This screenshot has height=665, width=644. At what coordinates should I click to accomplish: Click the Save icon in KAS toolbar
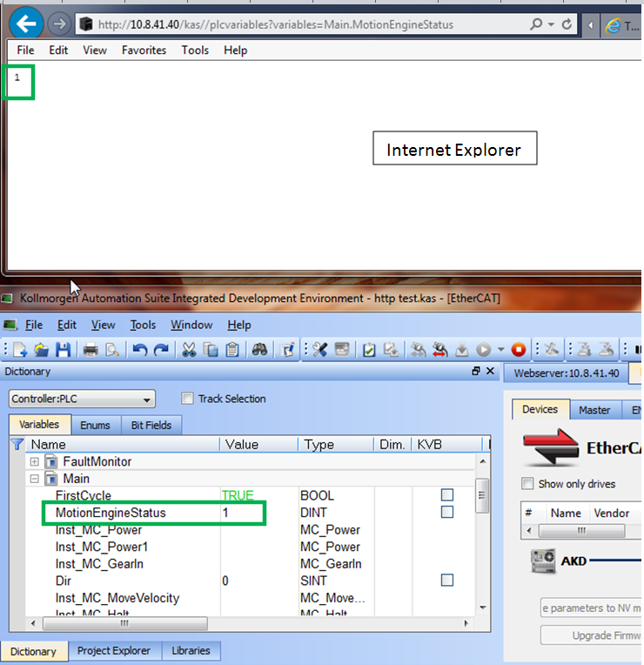[63, 350]
